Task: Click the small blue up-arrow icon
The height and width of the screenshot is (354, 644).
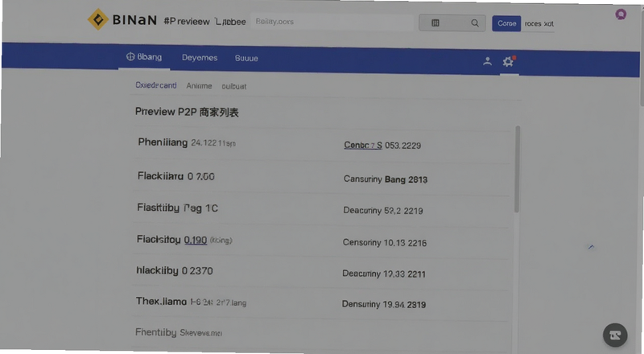Action: [x=591, y=247]
